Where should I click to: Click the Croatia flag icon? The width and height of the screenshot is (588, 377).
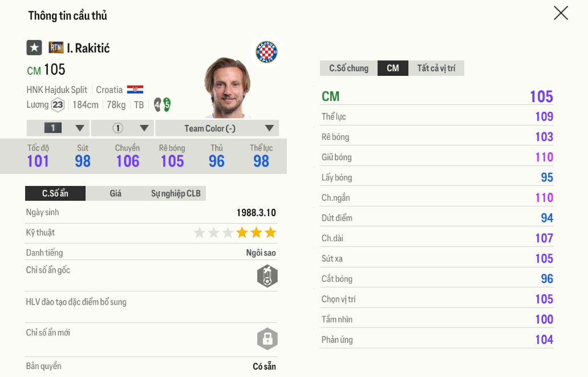point(135,90)
